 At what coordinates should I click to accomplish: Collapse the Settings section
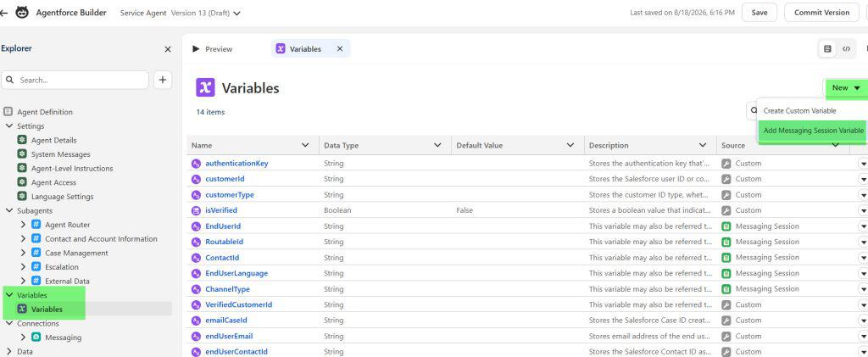click(x=8, y=126)
